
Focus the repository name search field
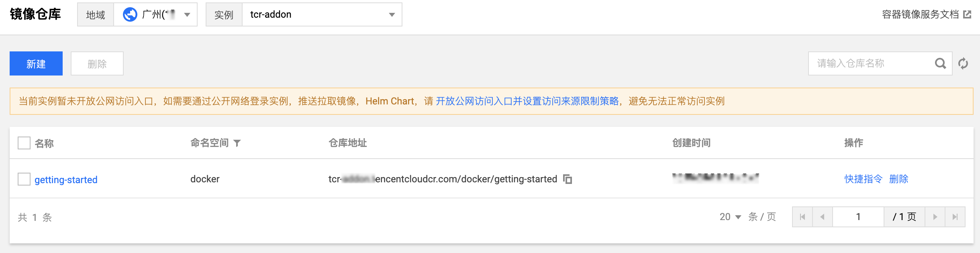coord(872,63)
